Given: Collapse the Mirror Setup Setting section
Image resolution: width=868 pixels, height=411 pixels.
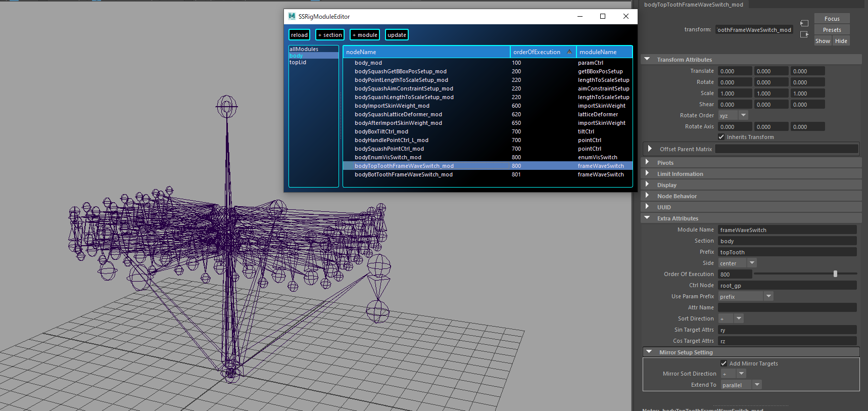Looking at the screenshot, I should 649,352.
